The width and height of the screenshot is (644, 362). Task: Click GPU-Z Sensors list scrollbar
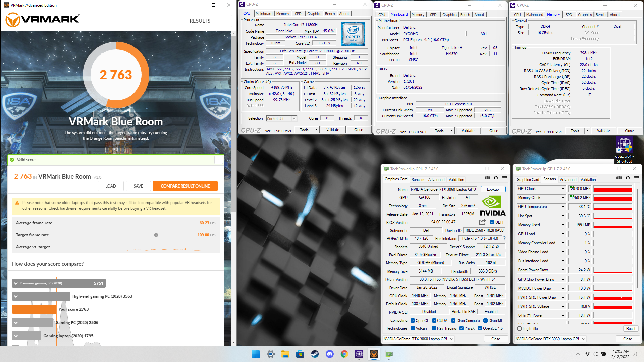coord(637,238)
